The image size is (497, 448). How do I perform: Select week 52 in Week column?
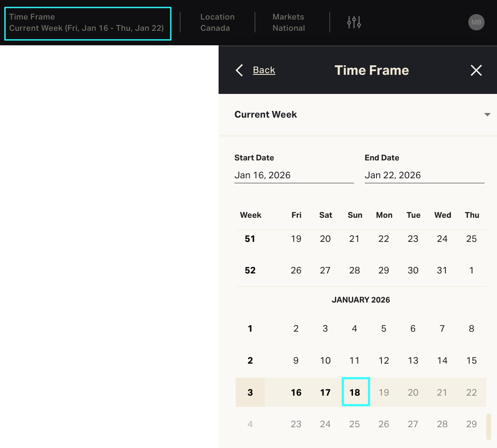pos(250,271)
